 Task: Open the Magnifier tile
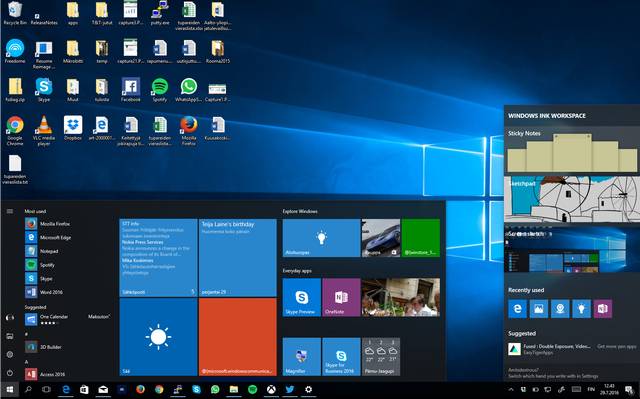point(302,357)
